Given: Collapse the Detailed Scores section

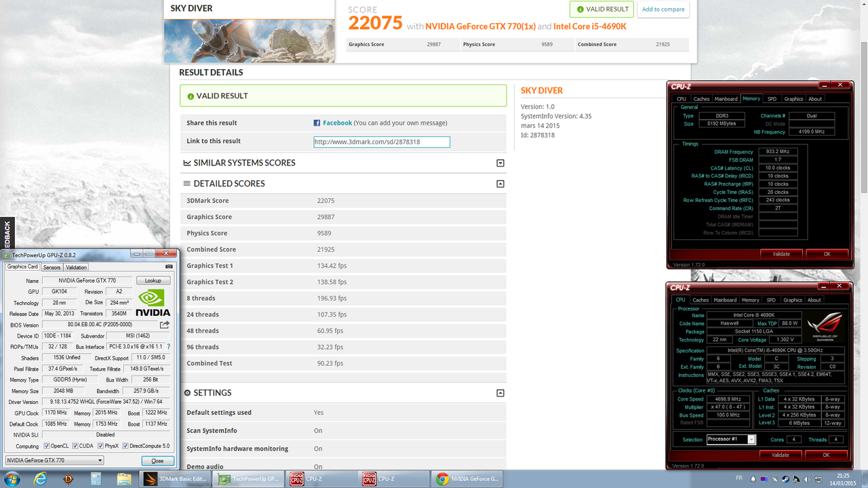Looking at the screenshot, I should pyautogui.click(x=500, y=184).
